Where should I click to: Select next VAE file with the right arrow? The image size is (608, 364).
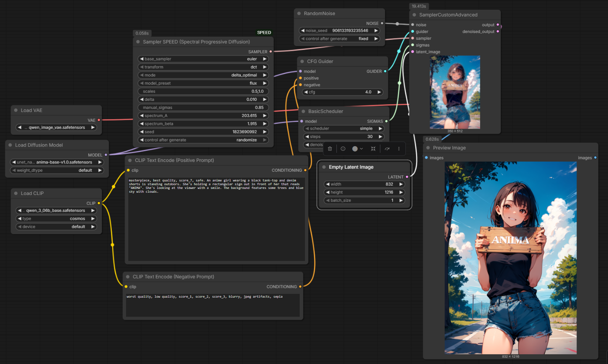coord(93,127)
